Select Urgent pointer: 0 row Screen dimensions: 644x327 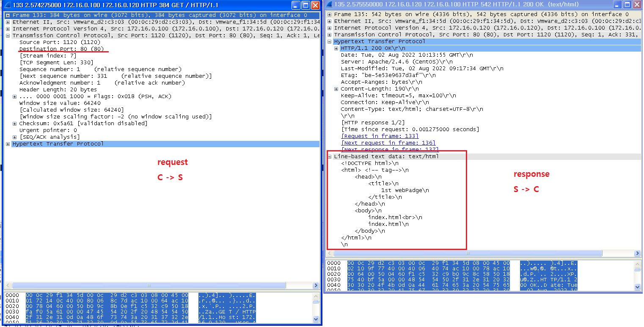(x=48, y=130)
